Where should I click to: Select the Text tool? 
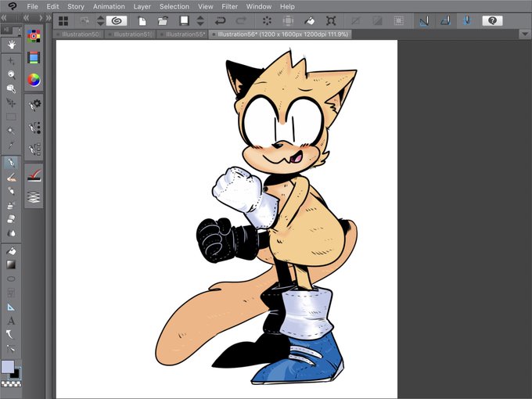11,321
